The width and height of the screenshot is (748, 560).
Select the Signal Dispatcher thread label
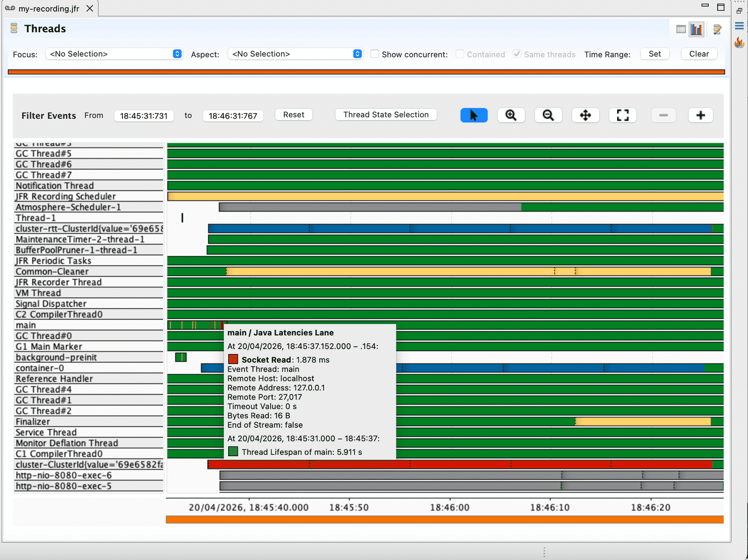(88, 304)
